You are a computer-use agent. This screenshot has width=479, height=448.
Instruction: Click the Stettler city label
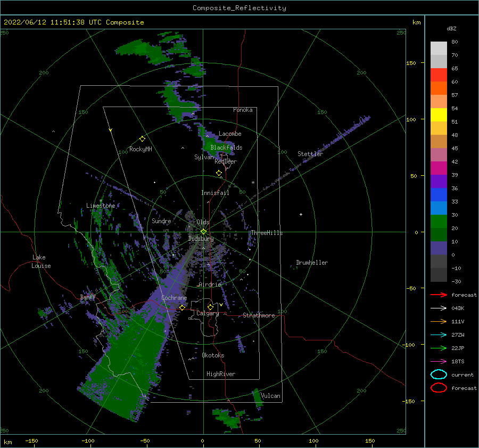[x=310, y=154]
